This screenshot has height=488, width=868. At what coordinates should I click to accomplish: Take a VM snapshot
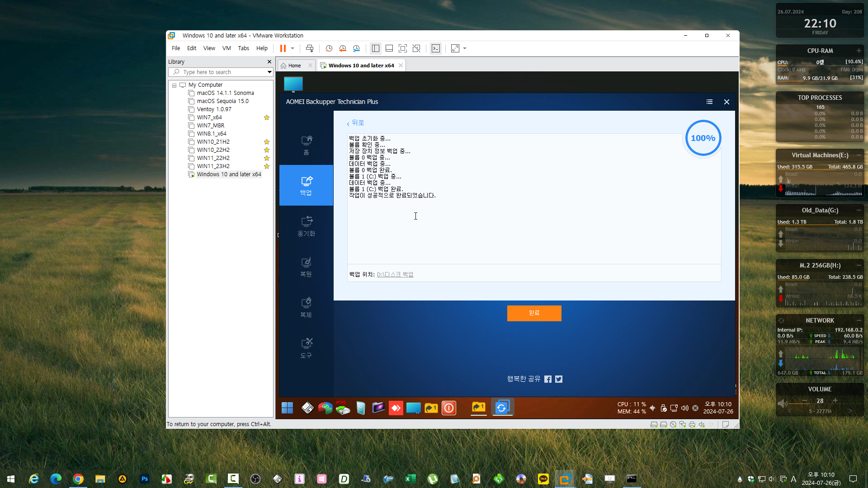click(329, 48)
